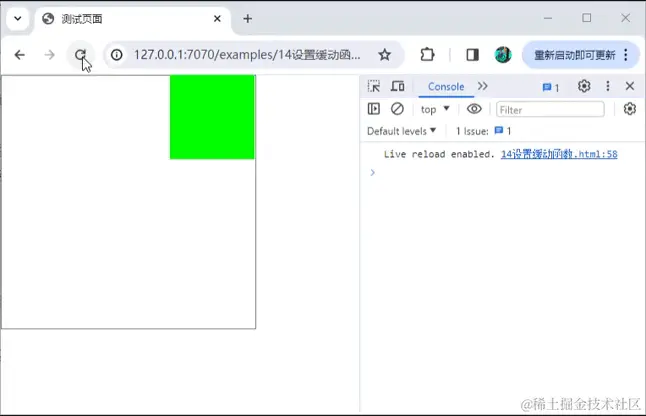Show more DevTools tabs chevron
Screen dimensions: 646x416
482,86
